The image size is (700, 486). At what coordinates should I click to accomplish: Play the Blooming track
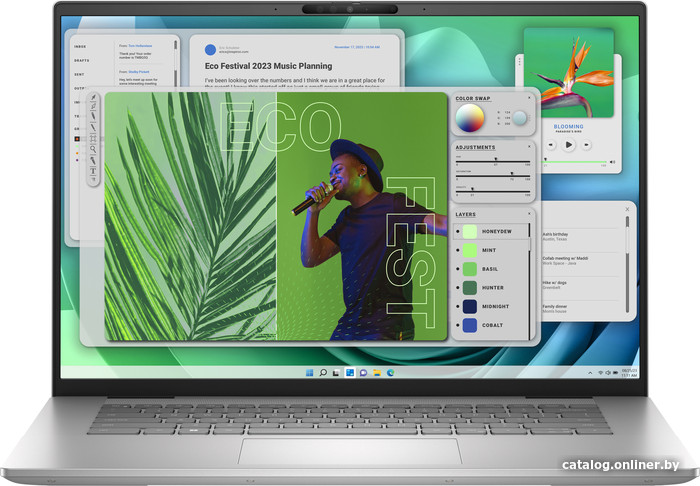click(x=568, y=145)
